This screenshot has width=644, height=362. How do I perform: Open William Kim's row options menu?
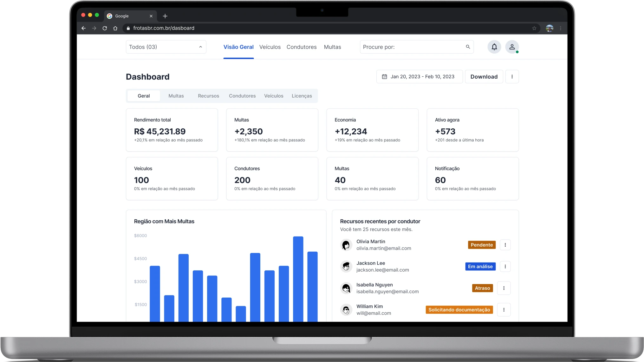pos(504,310)
